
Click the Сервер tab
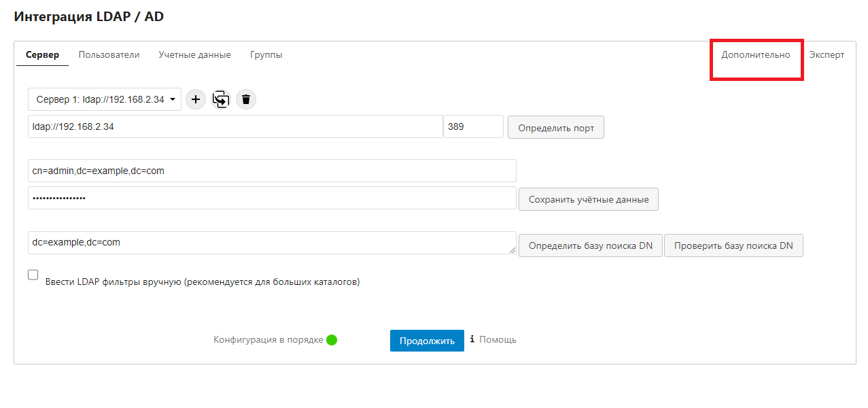click(42, 55)
